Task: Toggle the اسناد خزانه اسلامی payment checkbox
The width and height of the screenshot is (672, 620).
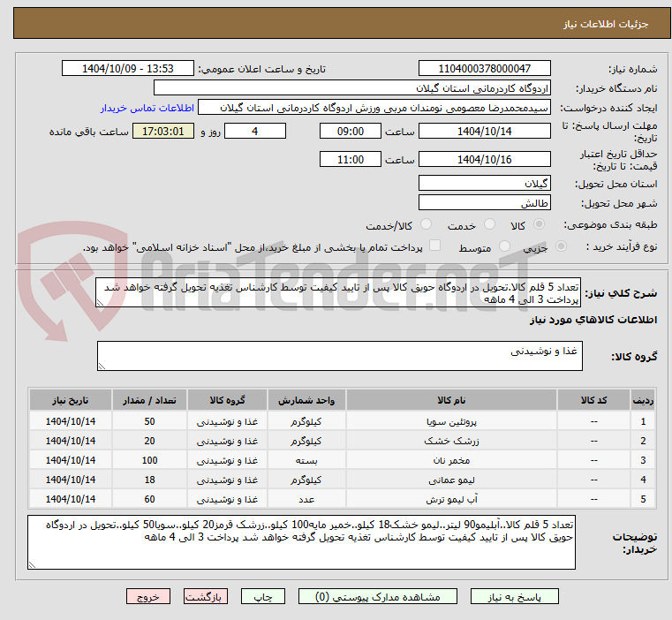Action: pyautogui.click(x=435, y=246)
